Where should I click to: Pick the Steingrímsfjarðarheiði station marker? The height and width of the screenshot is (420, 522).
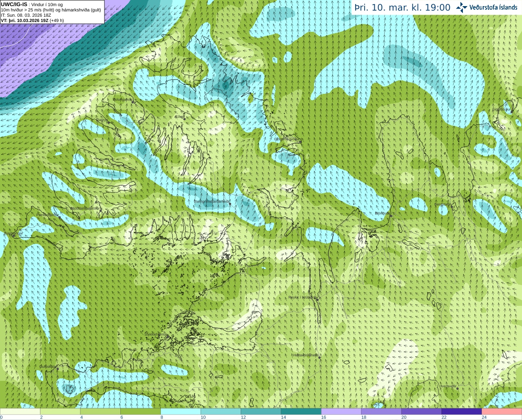coord(230,203)
